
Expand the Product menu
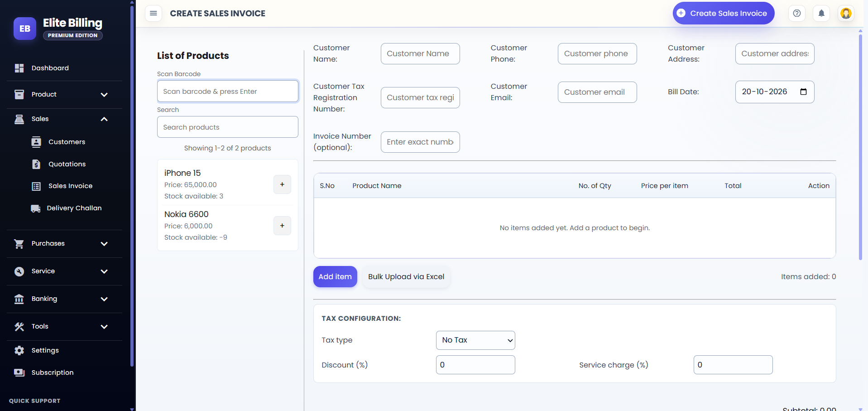[x=64, y=94]
